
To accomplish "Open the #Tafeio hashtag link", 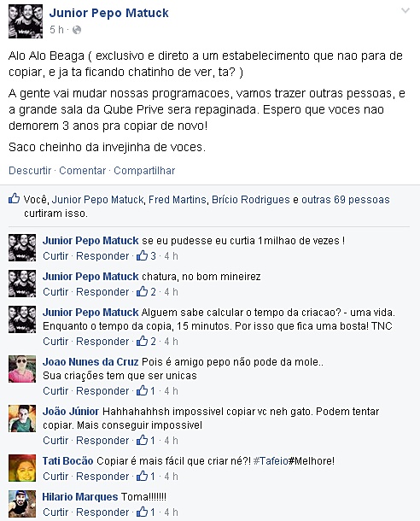I will (x=270, y=461).
